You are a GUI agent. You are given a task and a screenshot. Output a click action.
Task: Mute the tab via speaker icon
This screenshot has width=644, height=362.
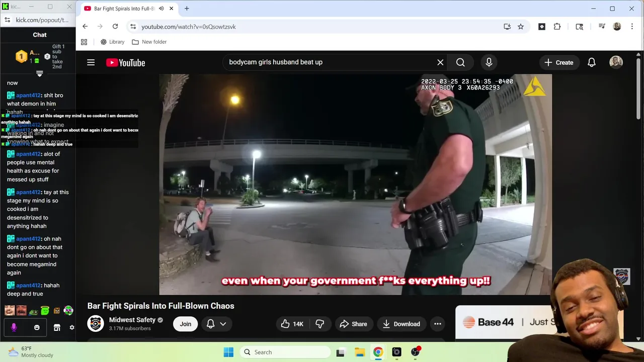(x=162, y=9)
